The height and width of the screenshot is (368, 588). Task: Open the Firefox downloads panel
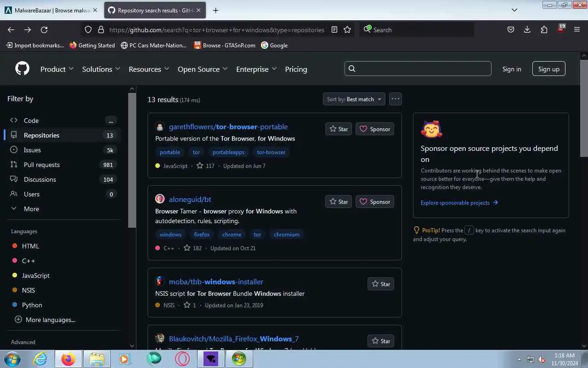pyautogui.click(x=527, y=29)
